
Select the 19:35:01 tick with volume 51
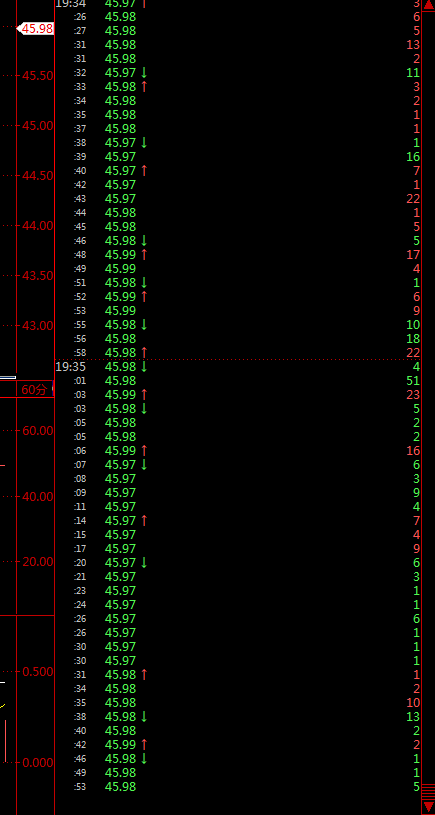(x=238, y=381)
